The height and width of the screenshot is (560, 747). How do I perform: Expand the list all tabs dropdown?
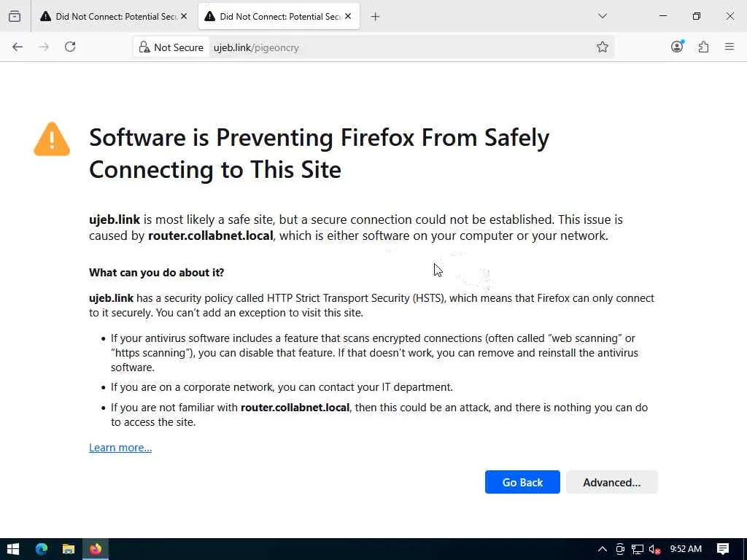603,16
